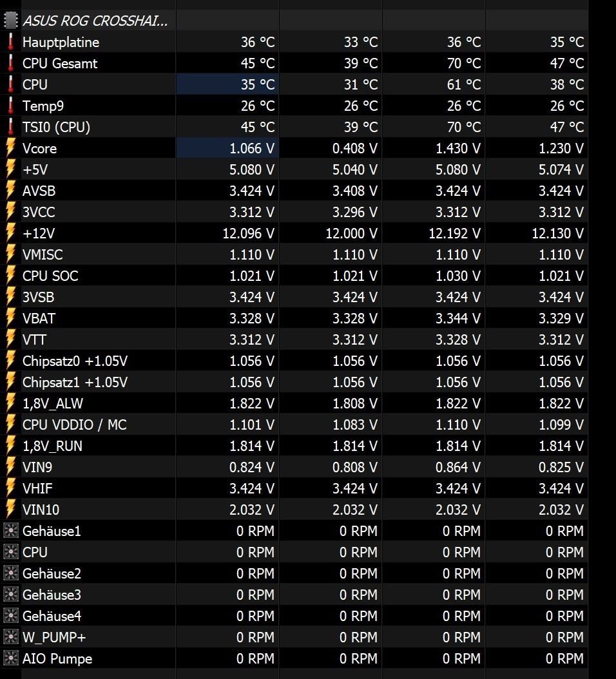Select the ASUS ROG CROSSHAI... header row

tap(294, 21)
